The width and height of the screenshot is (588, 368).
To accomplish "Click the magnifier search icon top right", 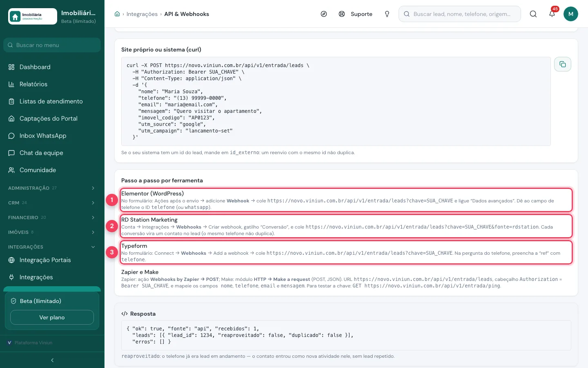I will (x=533, y=14).
